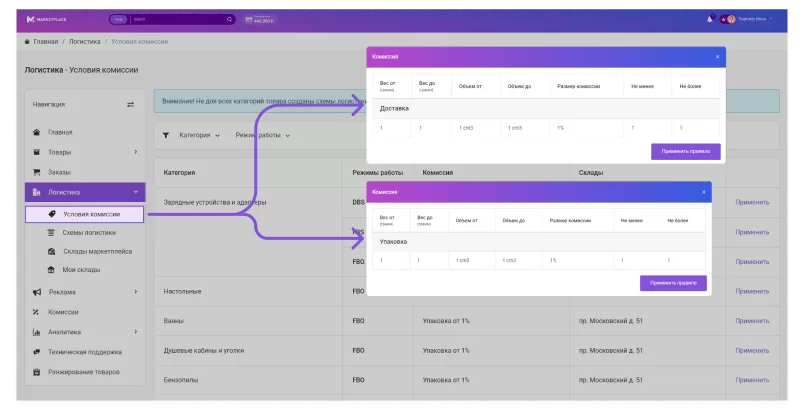Click Применить правило in the Доставка dialog
The height and width of the screenshot is (411, 804).
click(685, 151)
